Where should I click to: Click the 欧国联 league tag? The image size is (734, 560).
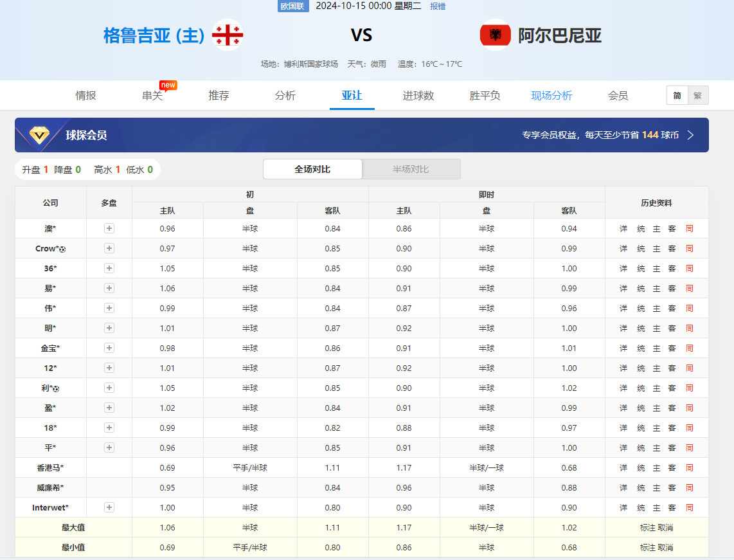293,6
